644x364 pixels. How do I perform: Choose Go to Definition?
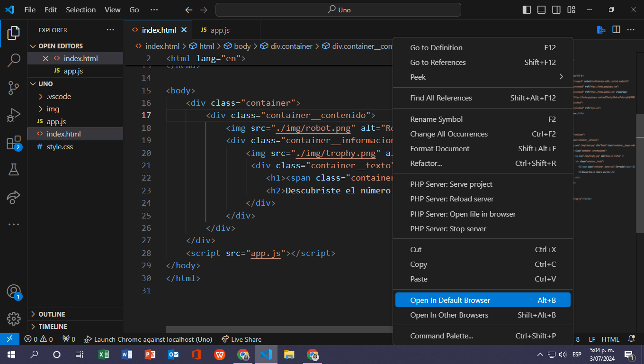coord(483,47)
